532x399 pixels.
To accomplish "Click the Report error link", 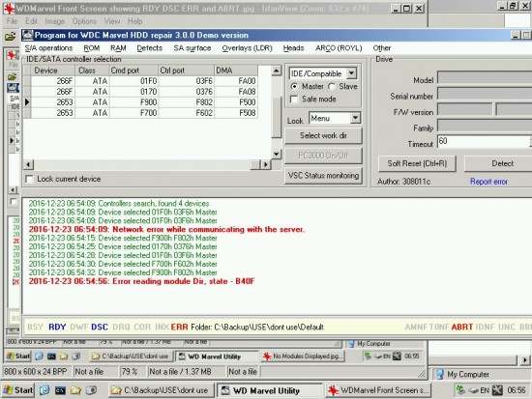I will [x=488, y=182].
